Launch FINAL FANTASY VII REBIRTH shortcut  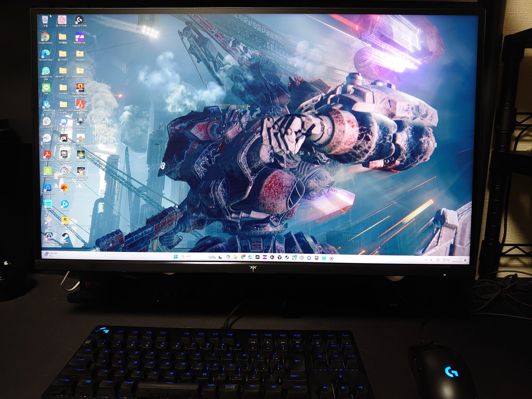click(81, 174)
